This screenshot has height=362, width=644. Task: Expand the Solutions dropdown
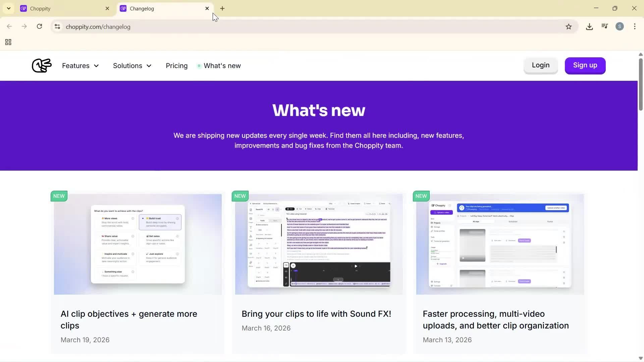tap(132, 66)
